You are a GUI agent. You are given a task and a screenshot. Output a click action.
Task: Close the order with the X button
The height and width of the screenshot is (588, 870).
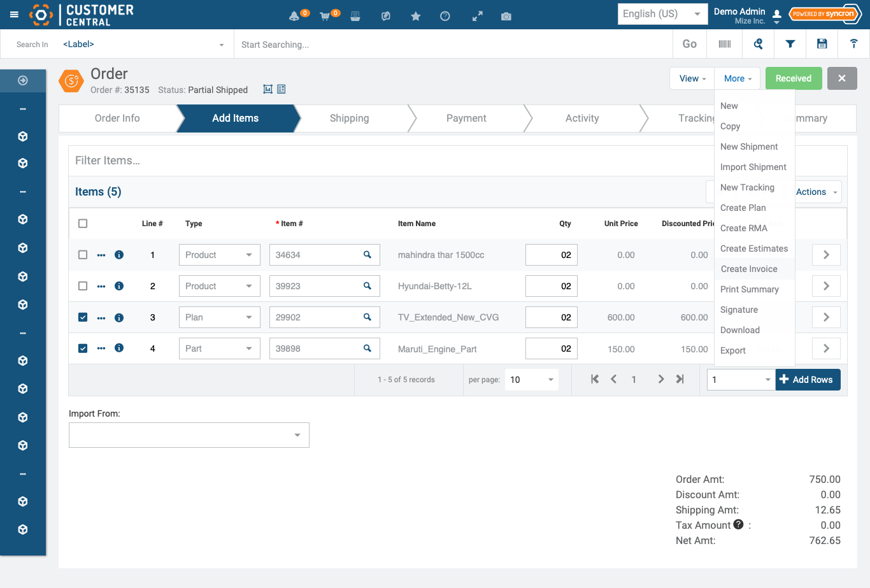coord(842,78)
